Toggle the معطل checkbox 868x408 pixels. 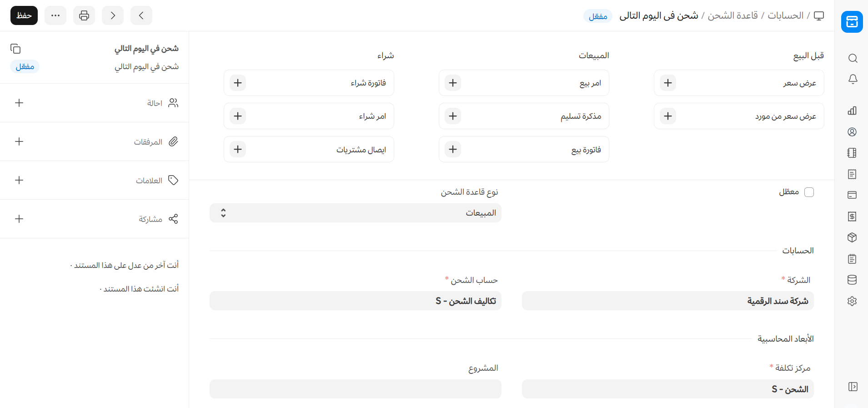pyautogui.click(x=809, y=192)
